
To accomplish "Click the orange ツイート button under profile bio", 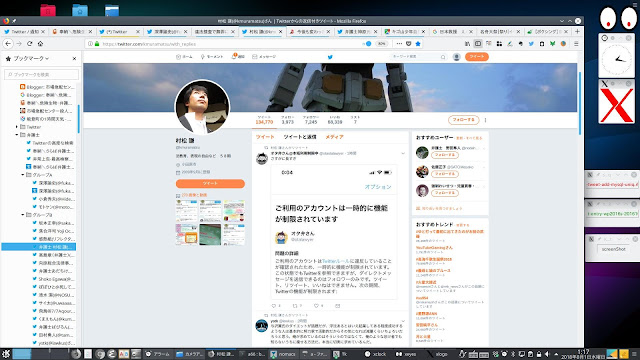I will 210,184.
